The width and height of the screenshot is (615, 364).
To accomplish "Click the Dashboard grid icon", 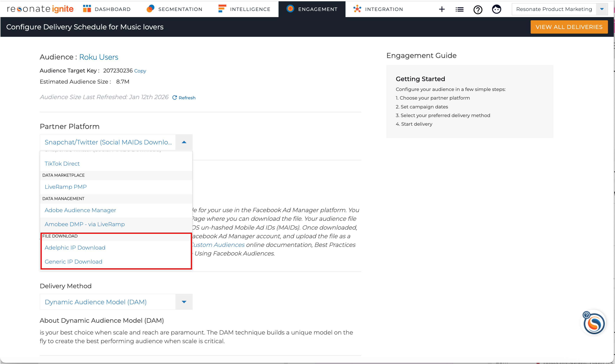I will click(x=87, y=9).
